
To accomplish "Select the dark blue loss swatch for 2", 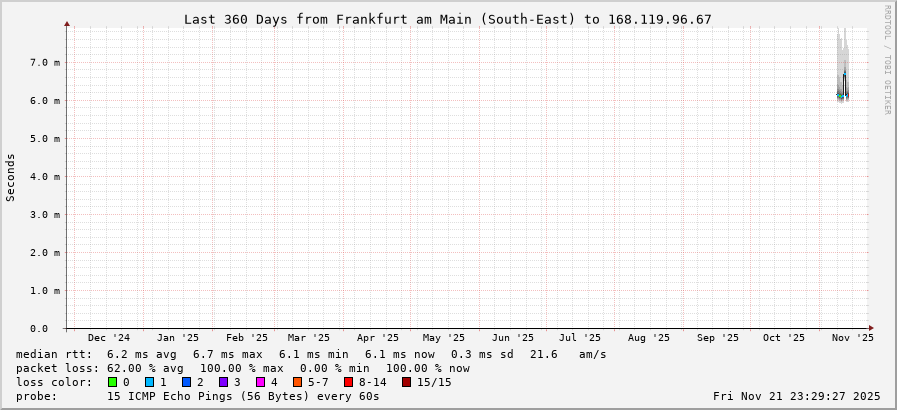I will [187, 382].
